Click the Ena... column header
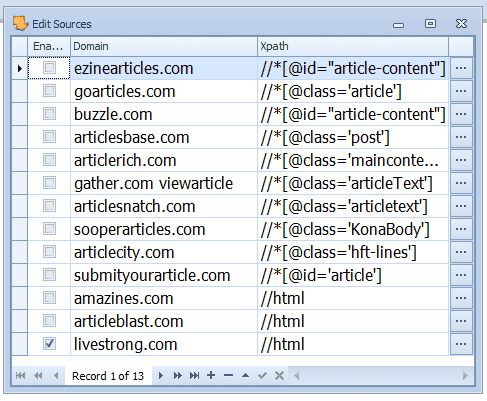 pyautogui.click(x=49, y=46)
